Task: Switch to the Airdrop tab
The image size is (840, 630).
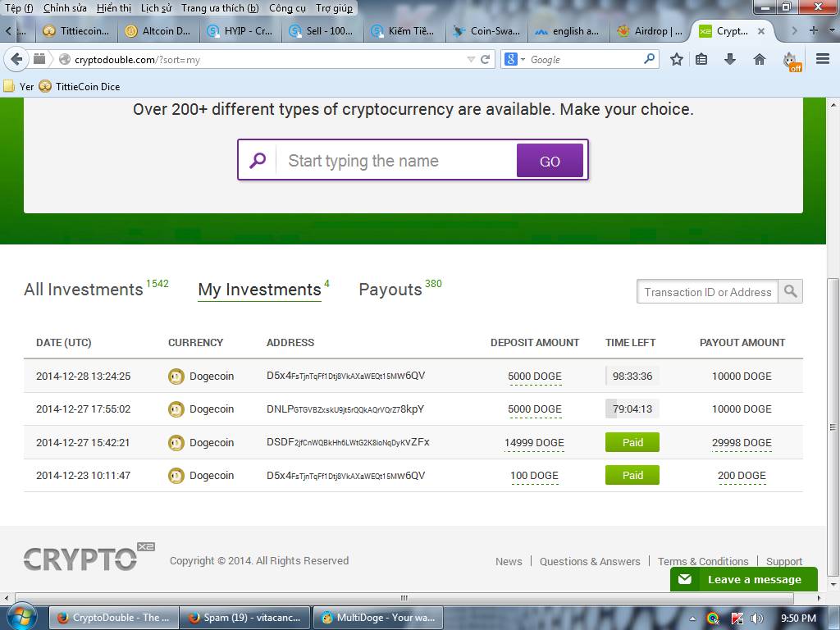Action: click(650, 31)
